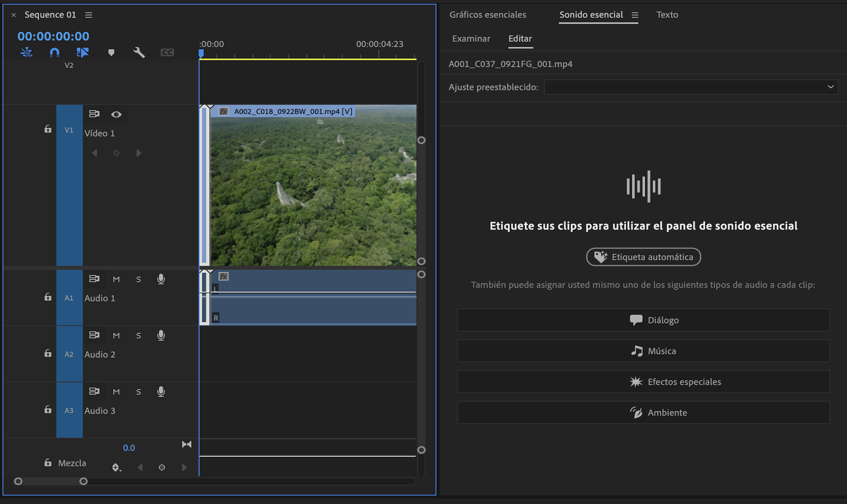Toggle nest sequence insert icon in timeline
Image resolution: width=847 pixels, height=504 pixels.
tap(27, 52)
